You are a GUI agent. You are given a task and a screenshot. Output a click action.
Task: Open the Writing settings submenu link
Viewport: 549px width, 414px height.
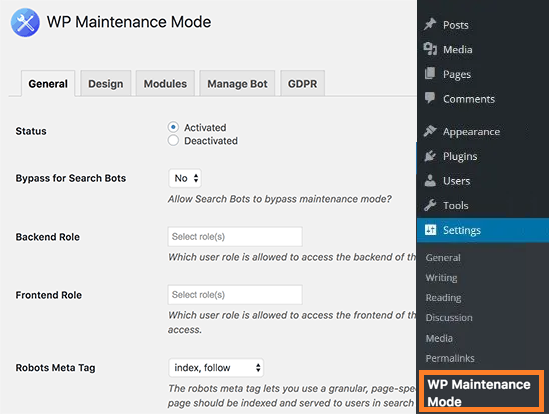(x=441, y=278)
